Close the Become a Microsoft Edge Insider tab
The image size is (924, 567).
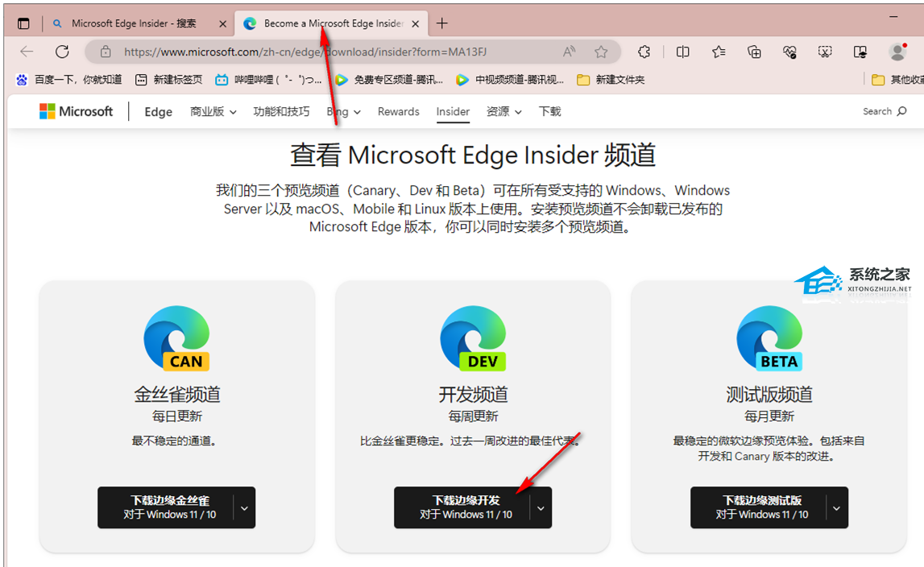point(416,24)
